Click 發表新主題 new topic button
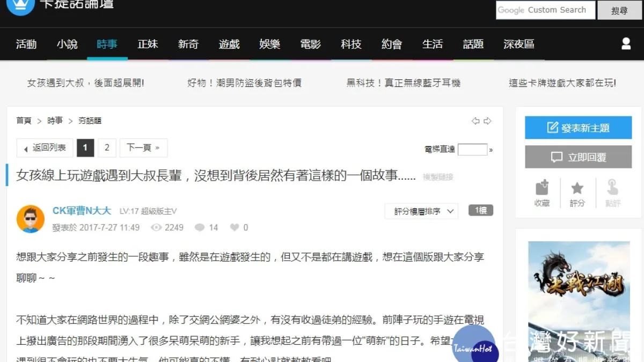This screenshot has width=644, height=362. coord(578,128)
